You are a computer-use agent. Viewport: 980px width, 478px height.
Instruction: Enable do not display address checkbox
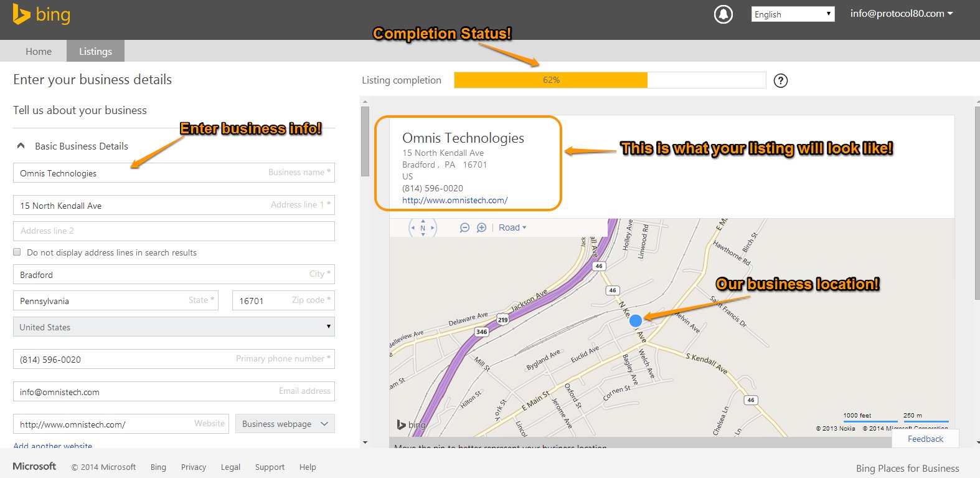17,252
